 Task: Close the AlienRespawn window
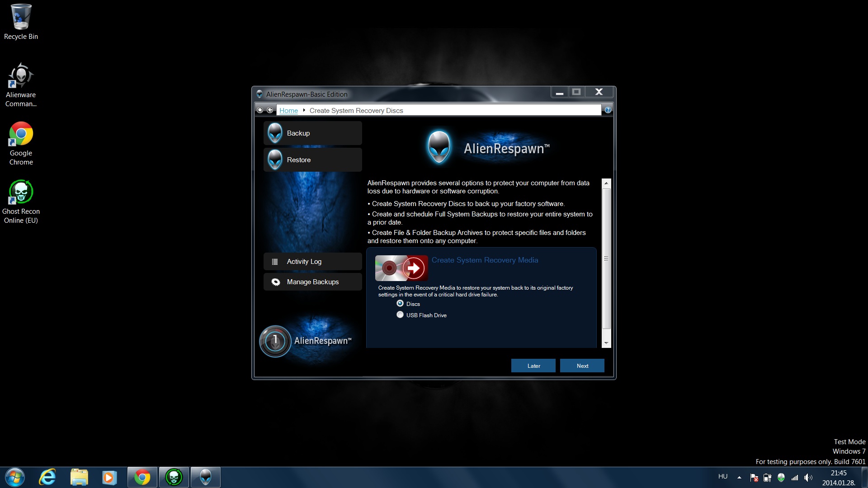tap(599, 92)
